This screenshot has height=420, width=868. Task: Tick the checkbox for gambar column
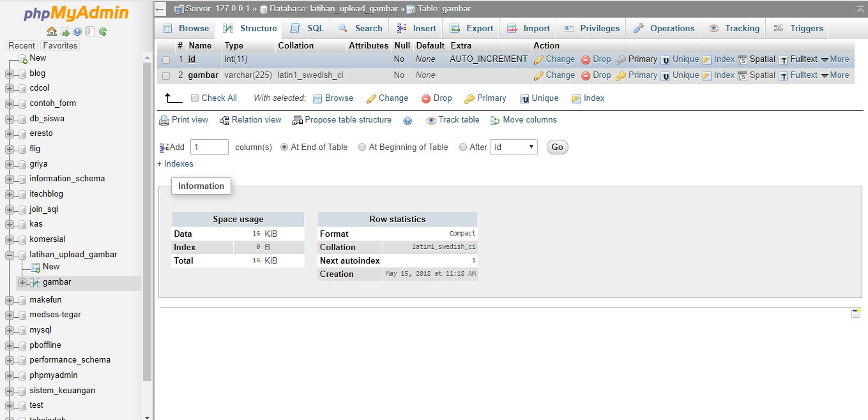(x=166, y=76)
